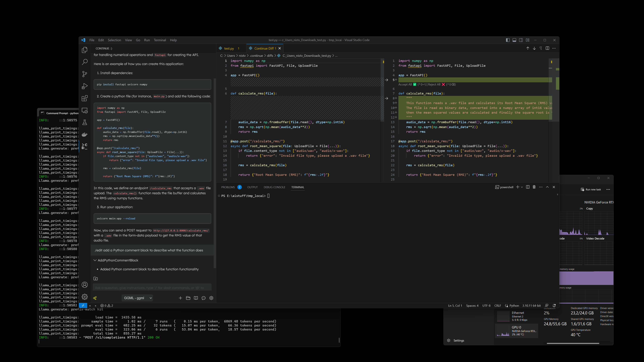644x362 pixels.
Task: Open the Testing flask view
Action: (x=85, y=122)
